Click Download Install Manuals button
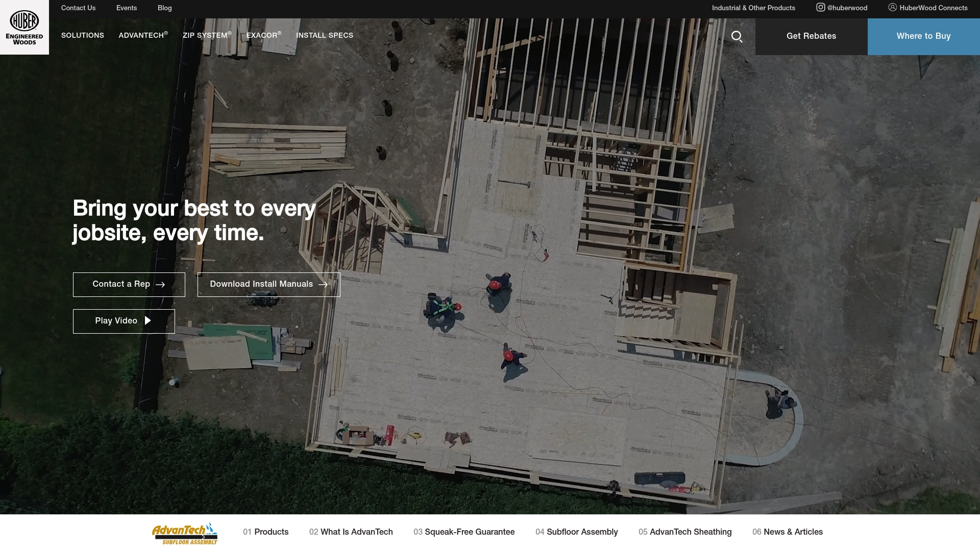 pos(269,284)
